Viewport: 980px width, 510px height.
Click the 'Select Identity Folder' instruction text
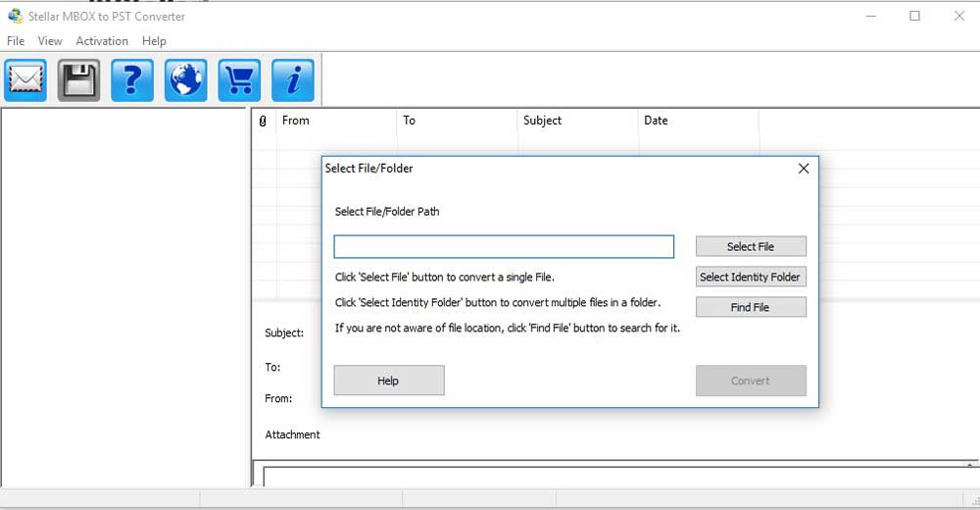498,302
